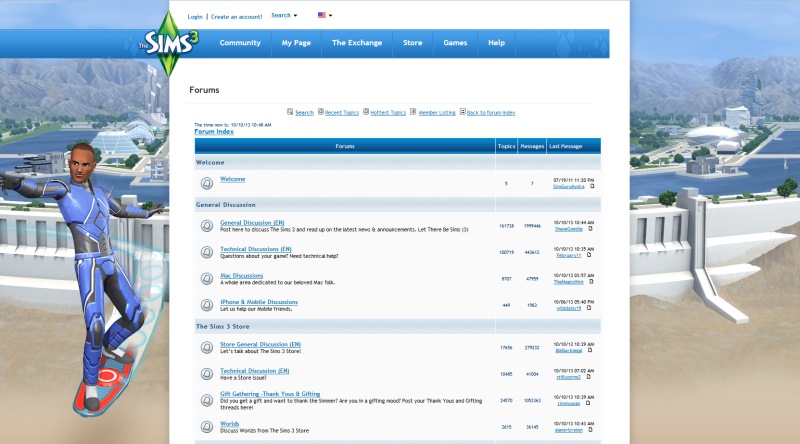
Task: Open the Store menu
Action: point(412,43)
